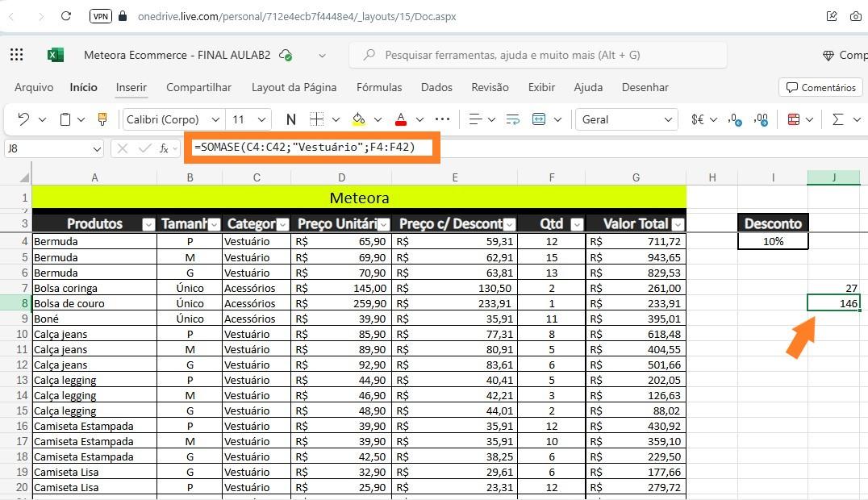Select the Format Painter brush icon
868x500 pixels.
tap(102, 119)
